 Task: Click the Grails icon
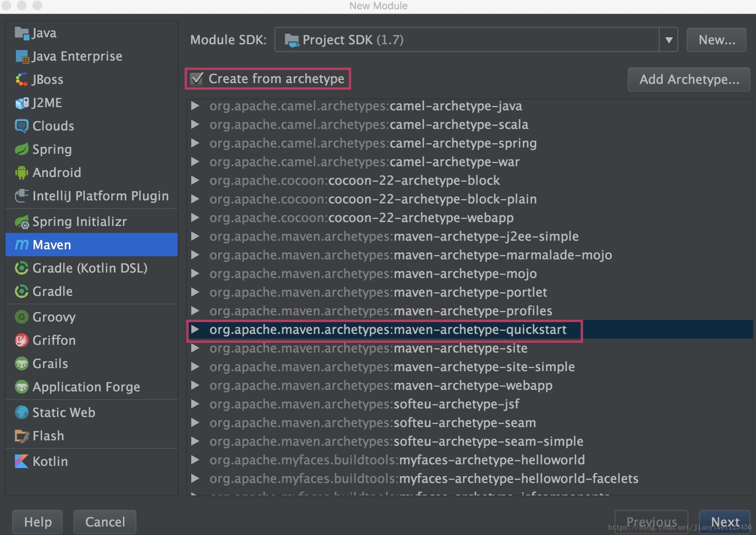(22, 364)
